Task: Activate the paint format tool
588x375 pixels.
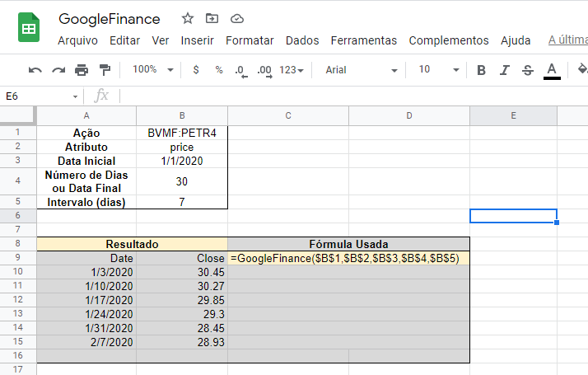Action: (105, 70)
